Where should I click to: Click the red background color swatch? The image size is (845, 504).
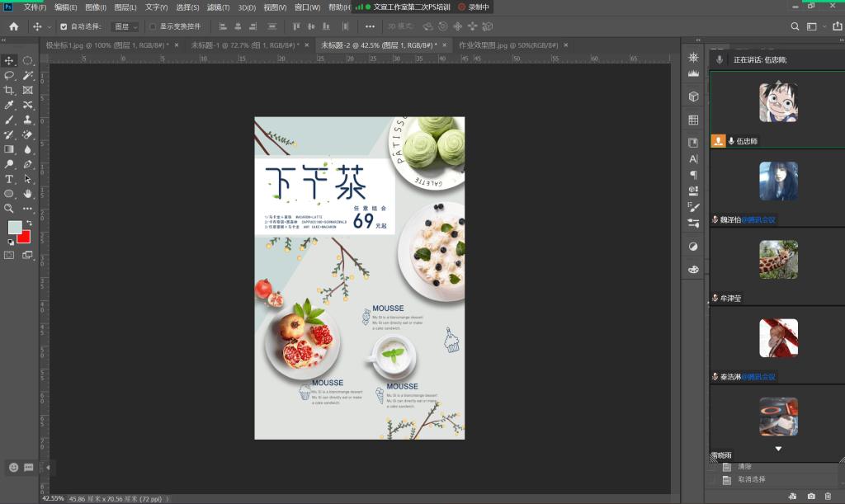tap(23, 238)
